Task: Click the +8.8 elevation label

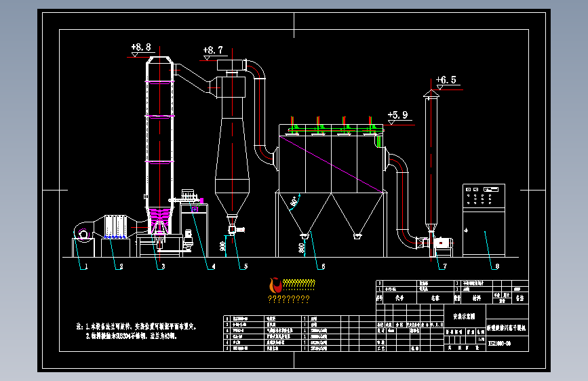Action: point(141,47)
